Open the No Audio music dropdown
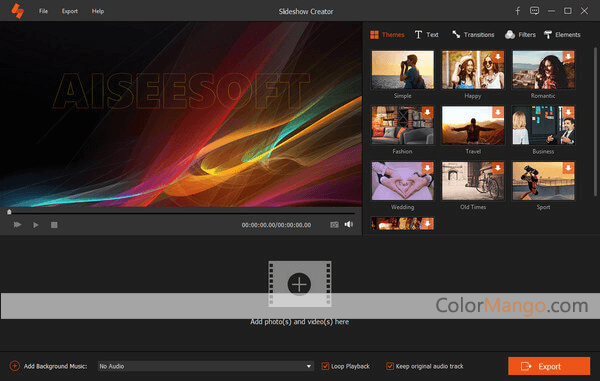This screenshot has width=600, height=381. click(x=206, y=366)
